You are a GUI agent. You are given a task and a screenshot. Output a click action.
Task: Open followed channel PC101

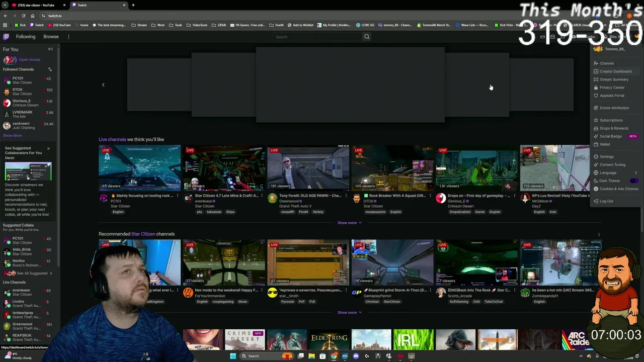29,80
